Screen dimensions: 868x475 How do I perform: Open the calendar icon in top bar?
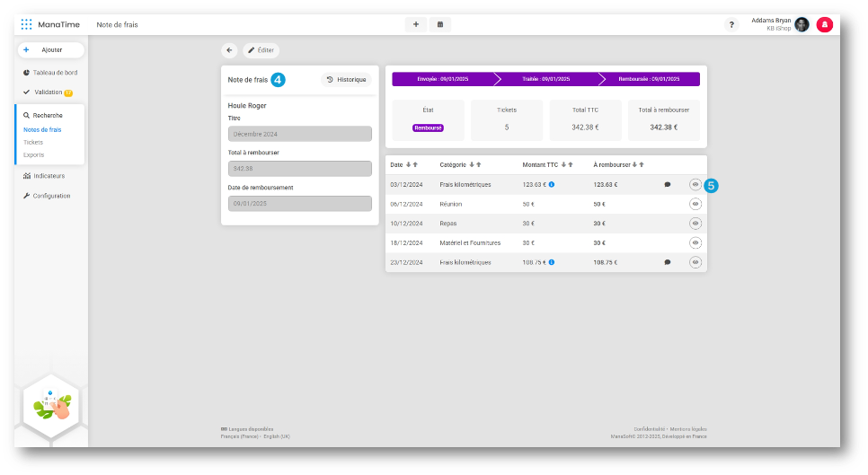tap(440, 24)
